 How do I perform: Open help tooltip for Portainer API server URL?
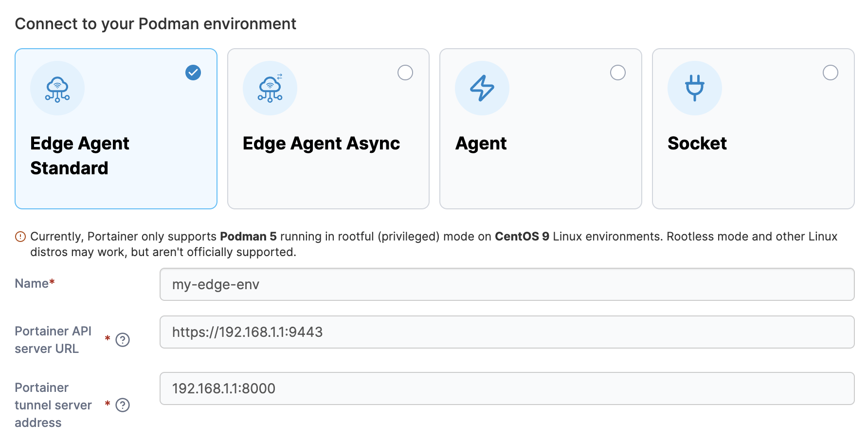coord(123,340)
